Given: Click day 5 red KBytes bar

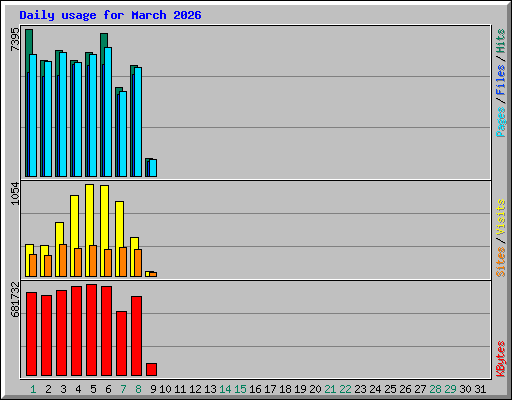Looking at the screenshot, I should coord(91,330).
